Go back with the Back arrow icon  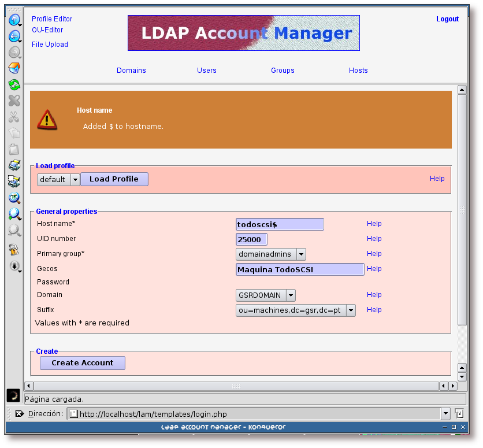14,37
